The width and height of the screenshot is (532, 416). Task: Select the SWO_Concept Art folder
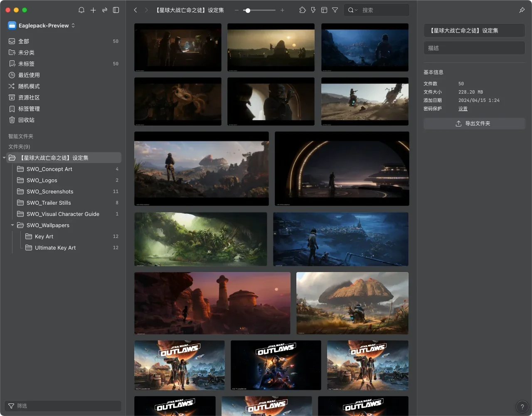pyautogui.click(x=63, y=169)
